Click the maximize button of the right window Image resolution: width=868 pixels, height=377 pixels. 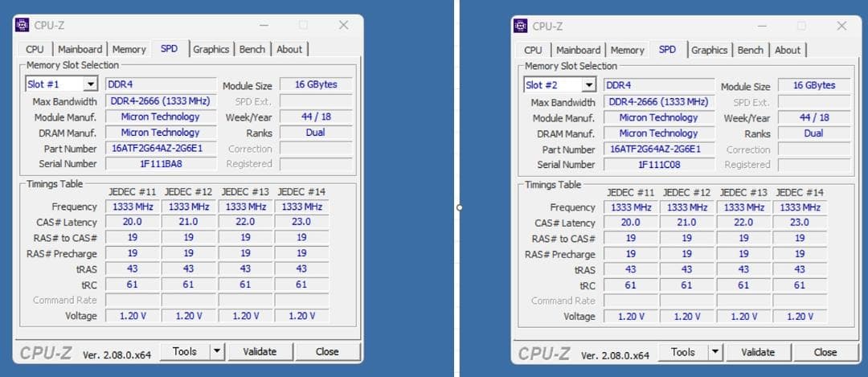(801, 26)
